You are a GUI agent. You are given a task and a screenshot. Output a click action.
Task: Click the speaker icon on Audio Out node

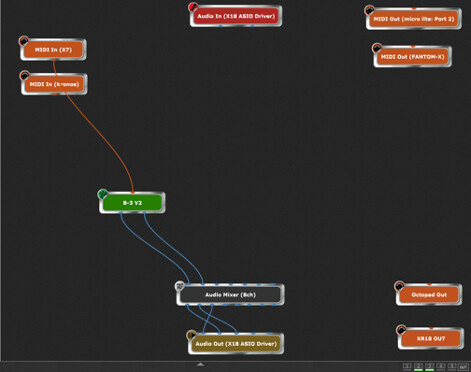(x=192, y=335)
